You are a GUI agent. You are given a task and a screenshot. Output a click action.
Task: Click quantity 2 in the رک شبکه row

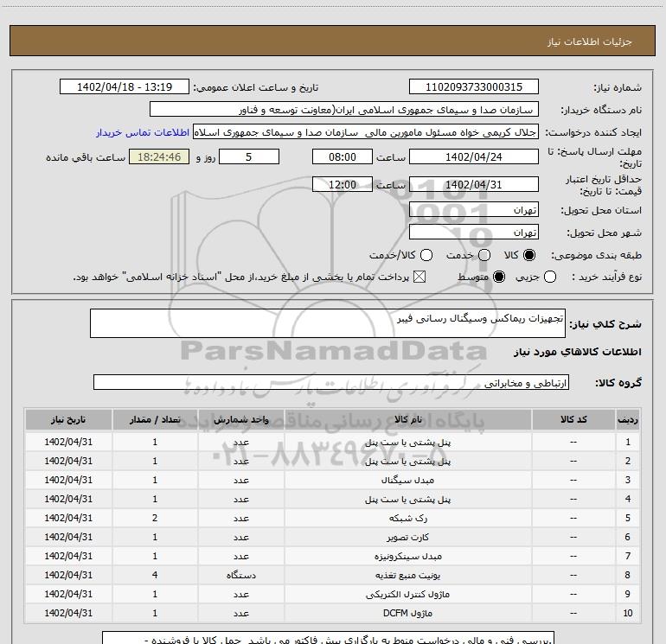pos(155,518)
